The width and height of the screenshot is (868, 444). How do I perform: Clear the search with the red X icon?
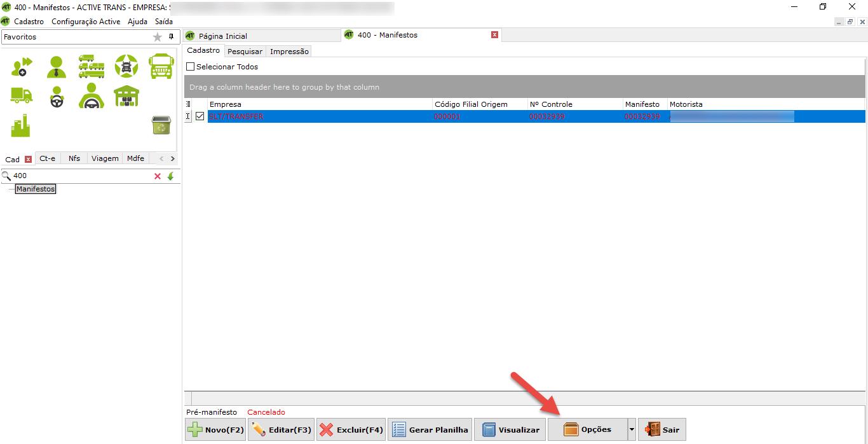tap(158, 176)
